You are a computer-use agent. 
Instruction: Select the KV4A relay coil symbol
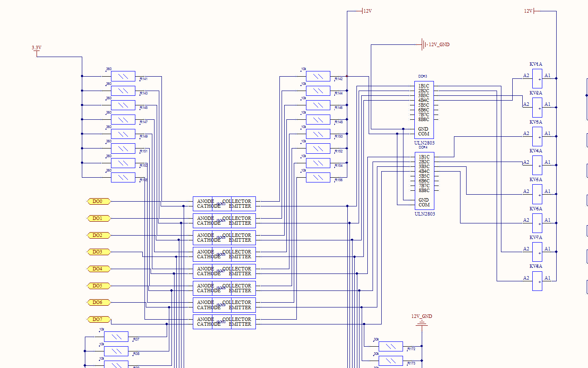537,165
